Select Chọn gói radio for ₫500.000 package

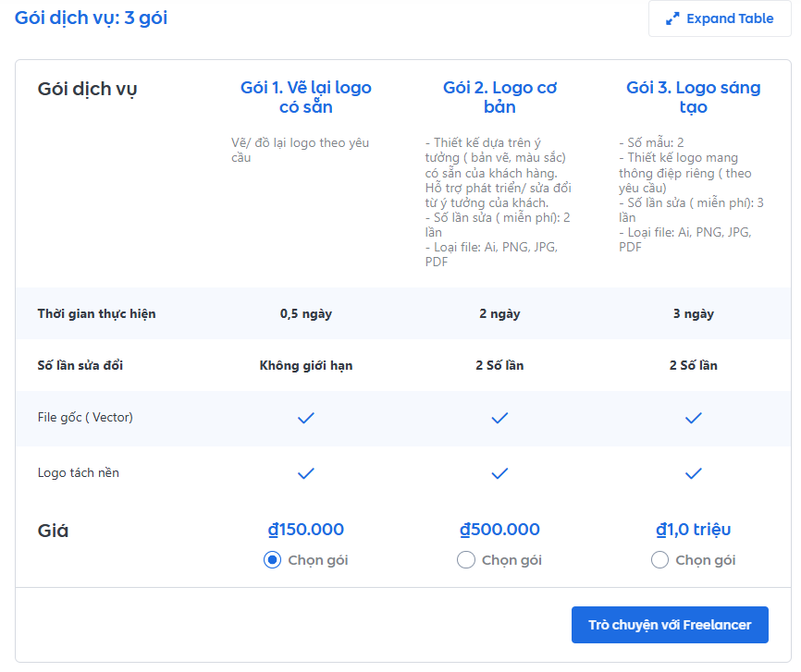(466, 560)
